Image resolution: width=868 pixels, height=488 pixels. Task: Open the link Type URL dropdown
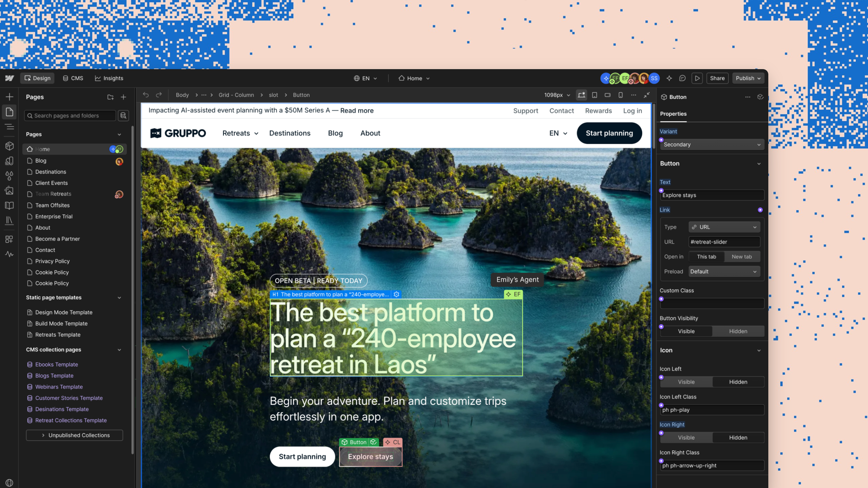click(x=724, y=227)
